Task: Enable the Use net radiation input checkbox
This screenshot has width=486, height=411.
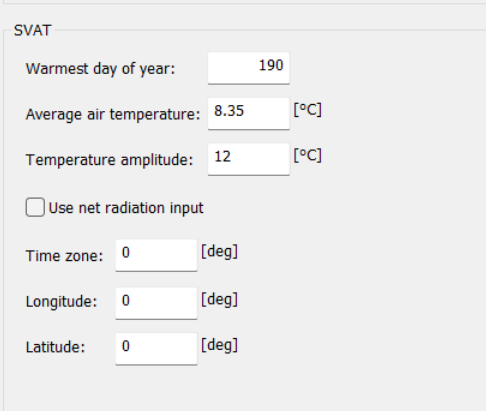Action: (35, 207)
